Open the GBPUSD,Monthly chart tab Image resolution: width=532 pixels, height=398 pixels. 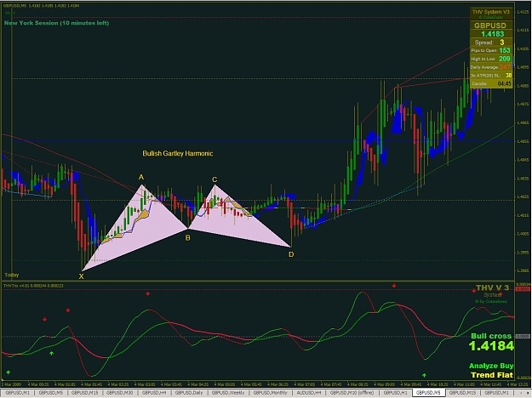tap(270, 393)
